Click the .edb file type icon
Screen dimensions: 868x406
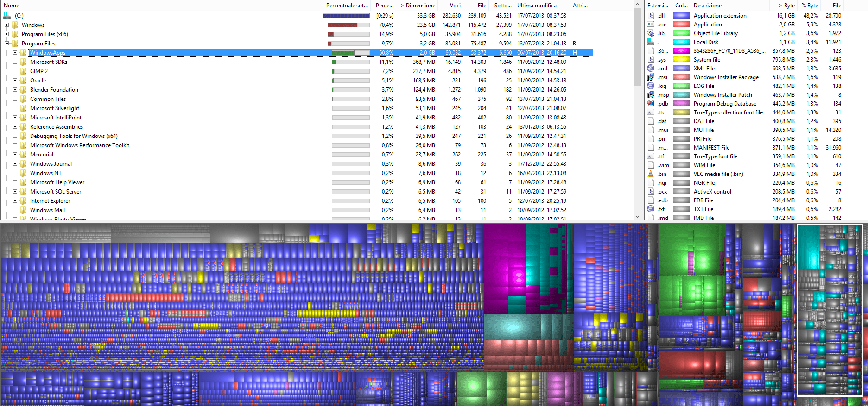[x=651, y=200]
